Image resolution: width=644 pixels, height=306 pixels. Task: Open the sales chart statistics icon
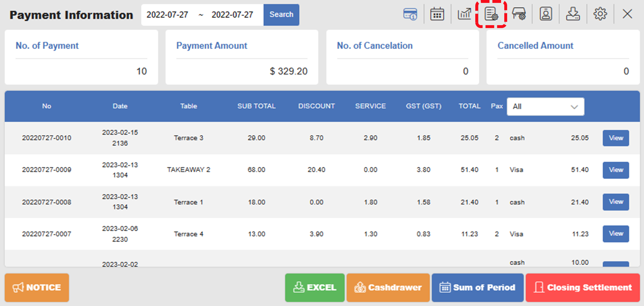464,14
